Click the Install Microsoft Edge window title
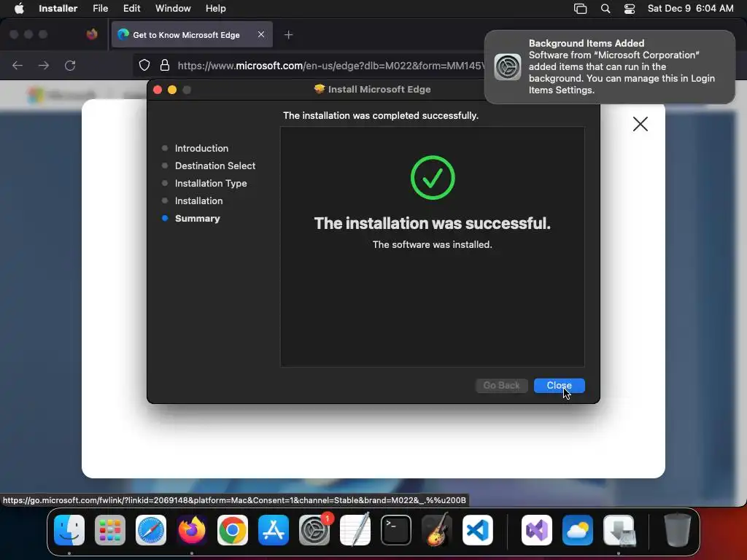 coord(379,89)
